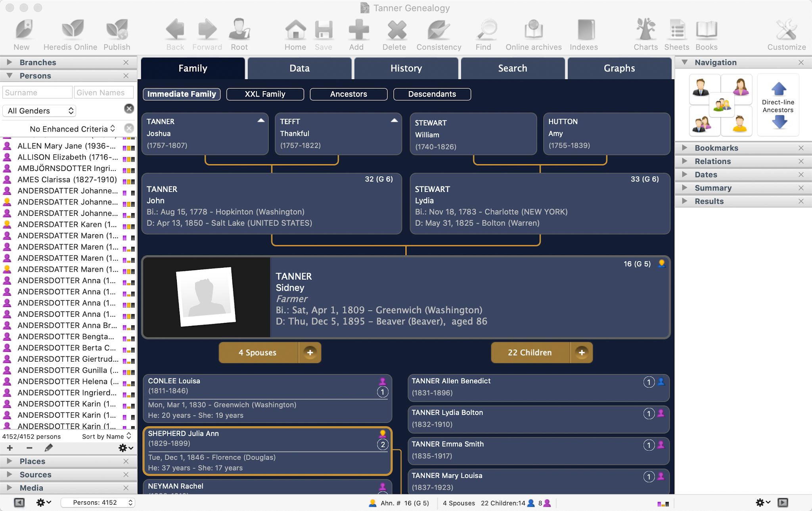
Task: Open the Books feature
Action: [706, 34]
